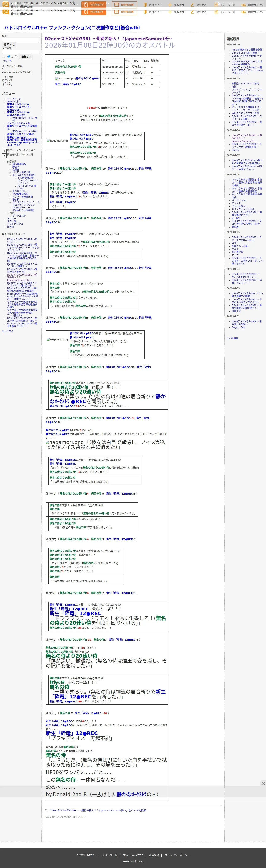
Task: Click 登録/ログイン people icon in sticky top bar
Action: pos(243,5)
